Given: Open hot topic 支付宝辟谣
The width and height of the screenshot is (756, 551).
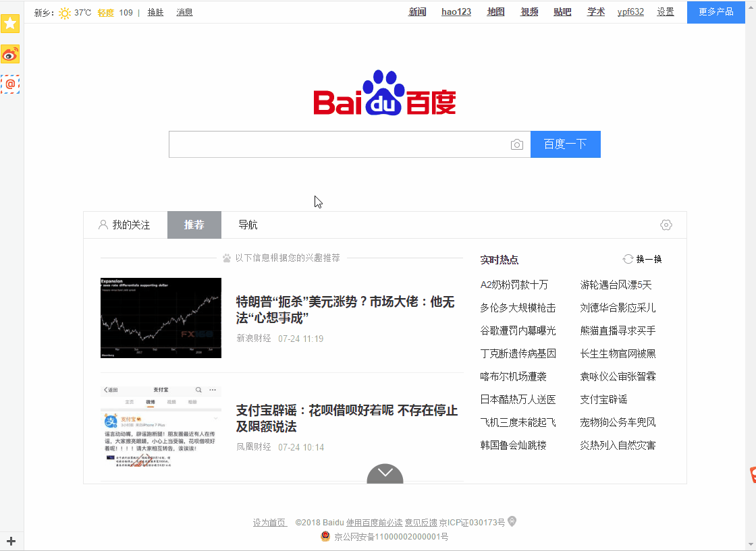Looking at the screenshot, I should point(603,399).
